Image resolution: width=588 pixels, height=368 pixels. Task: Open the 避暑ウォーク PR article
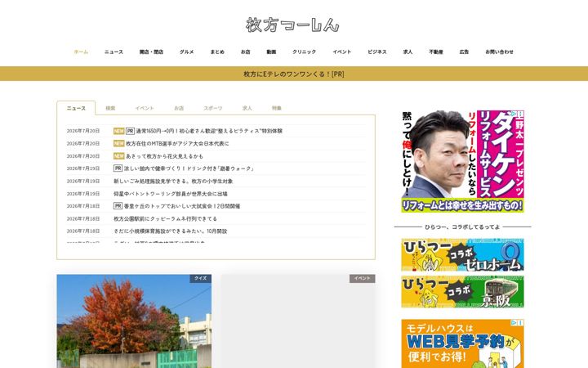(189, 168)
